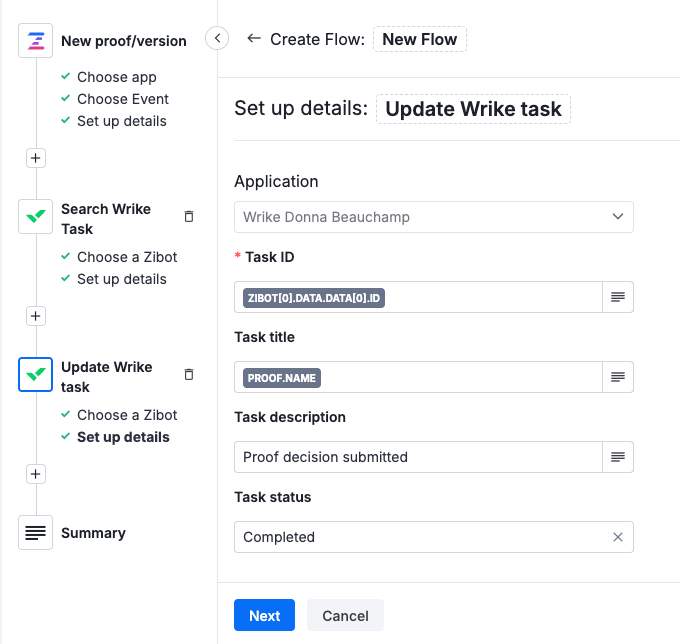Click the Task ID input field
This screenshot has height=644, width=680.
418,297
